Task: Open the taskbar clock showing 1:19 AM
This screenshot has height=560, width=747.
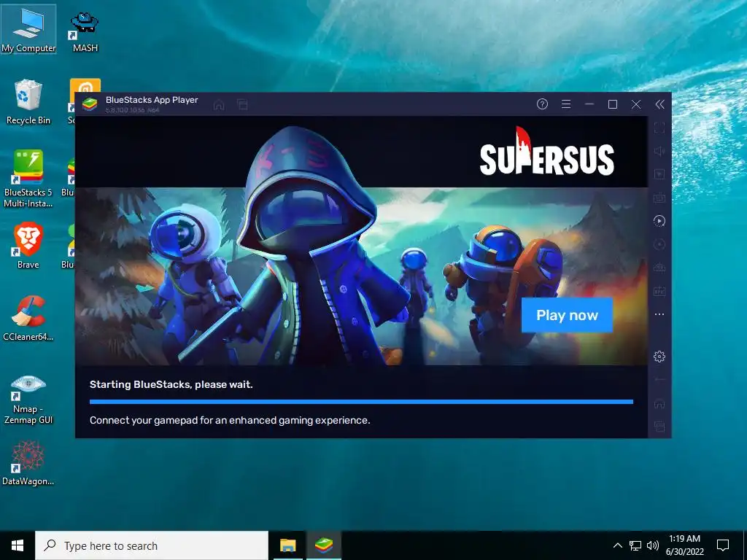Action: (684, 545)
